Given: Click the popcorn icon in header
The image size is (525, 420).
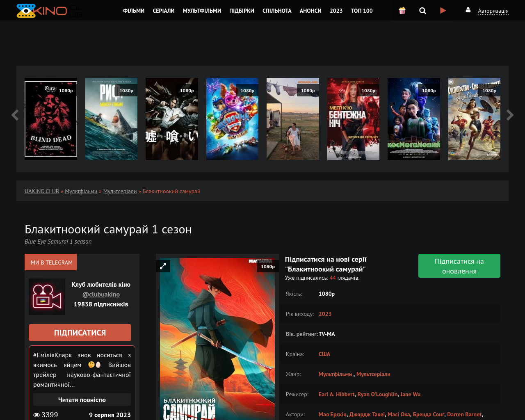Looking at the screenshot, I should [x=402, y=11].
